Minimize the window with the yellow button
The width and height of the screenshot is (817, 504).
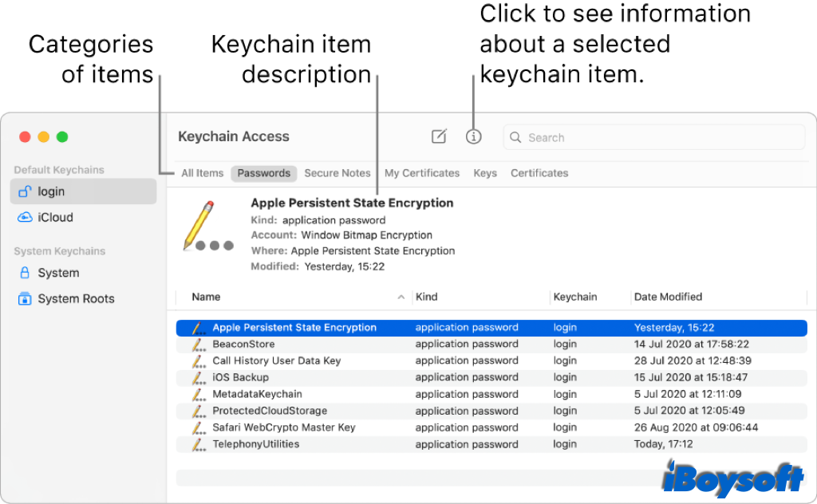click(44, 137)
